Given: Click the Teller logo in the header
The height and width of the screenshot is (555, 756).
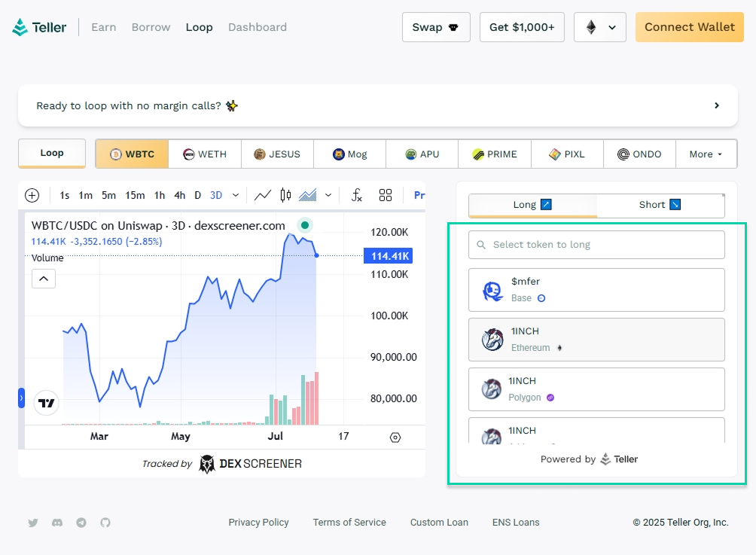Looking at the screenshot, I should [x=40, y=27].
